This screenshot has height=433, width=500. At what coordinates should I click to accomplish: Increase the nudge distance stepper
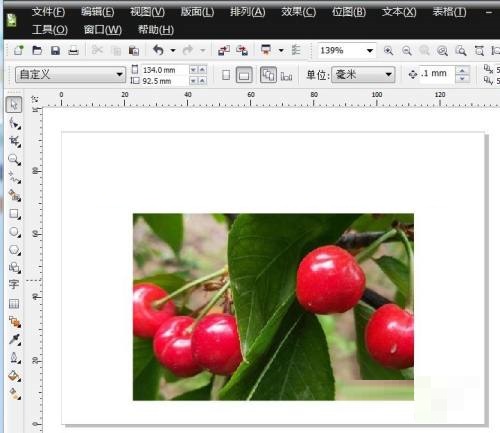[462, 70]
